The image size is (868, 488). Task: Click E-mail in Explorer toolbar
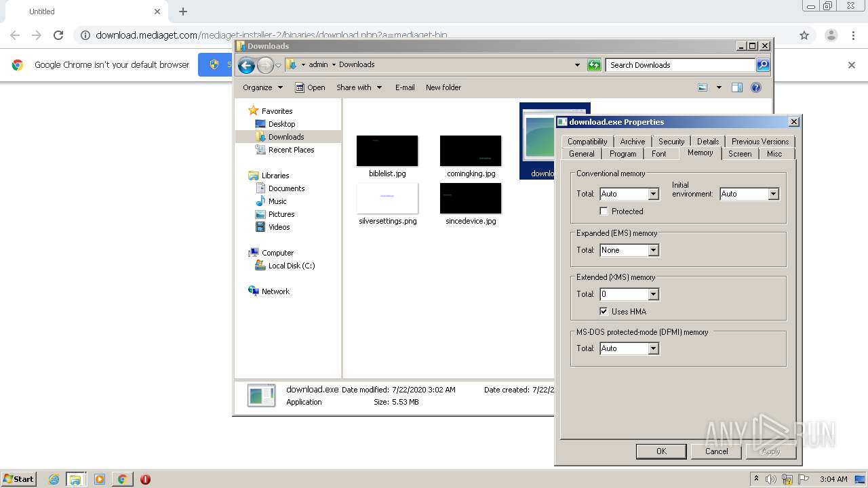coord(405,87)
